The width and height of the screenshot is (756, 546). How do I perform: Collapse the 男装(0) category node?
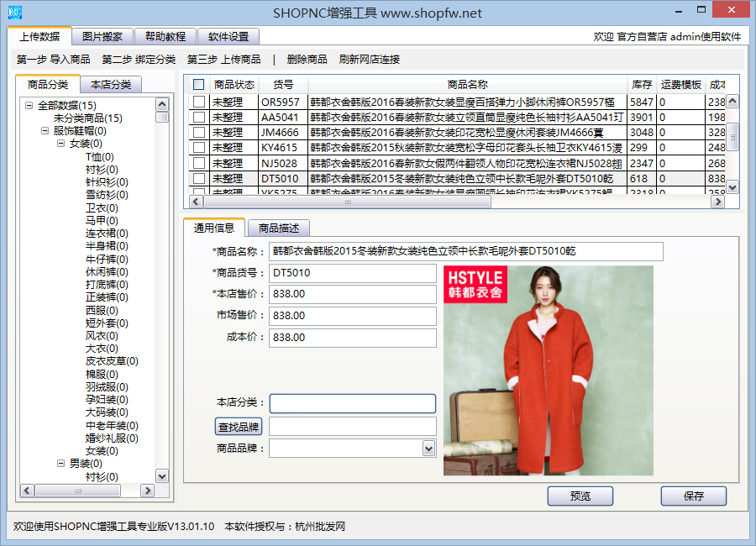[x=60, y=463]
